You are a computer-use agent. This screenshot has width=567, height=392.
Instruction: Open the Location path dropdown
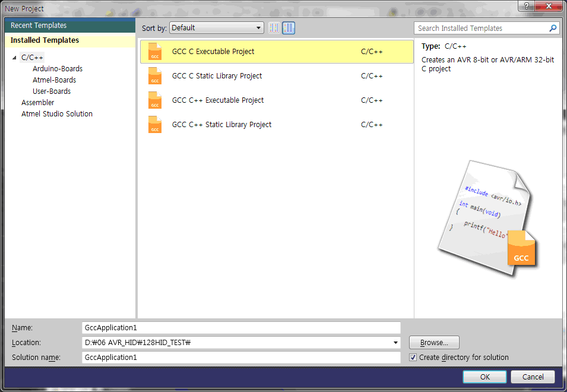click(396, 343)
